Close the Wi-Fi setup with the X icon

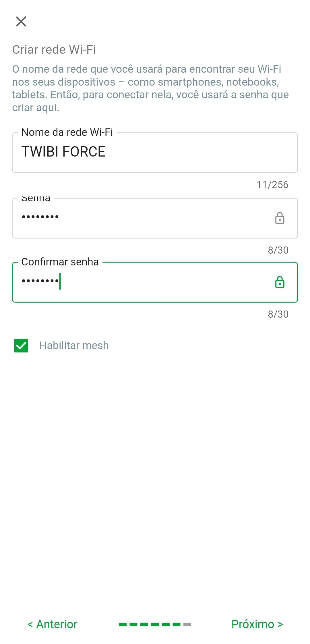point(21,22)
